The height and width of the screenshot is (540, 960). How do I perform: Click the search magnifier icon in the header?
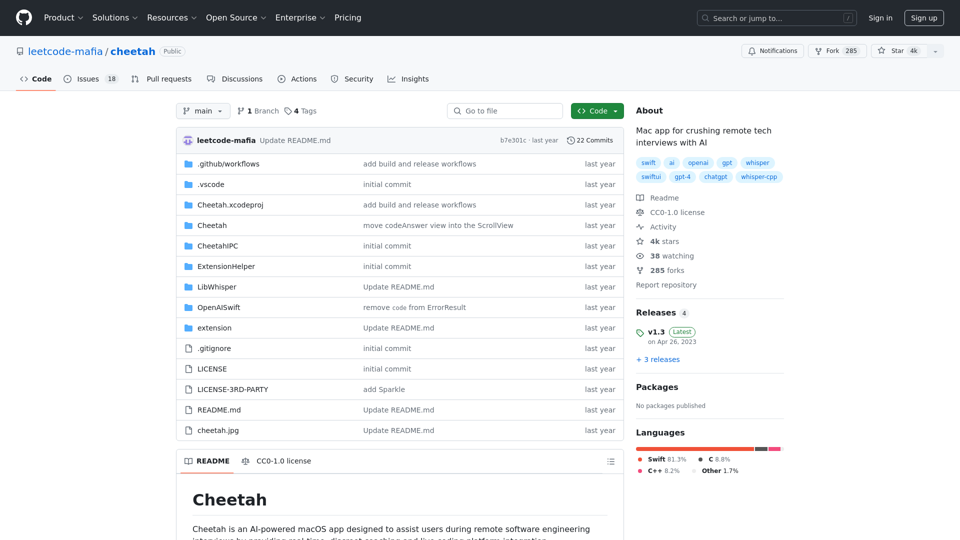(705, 18)
